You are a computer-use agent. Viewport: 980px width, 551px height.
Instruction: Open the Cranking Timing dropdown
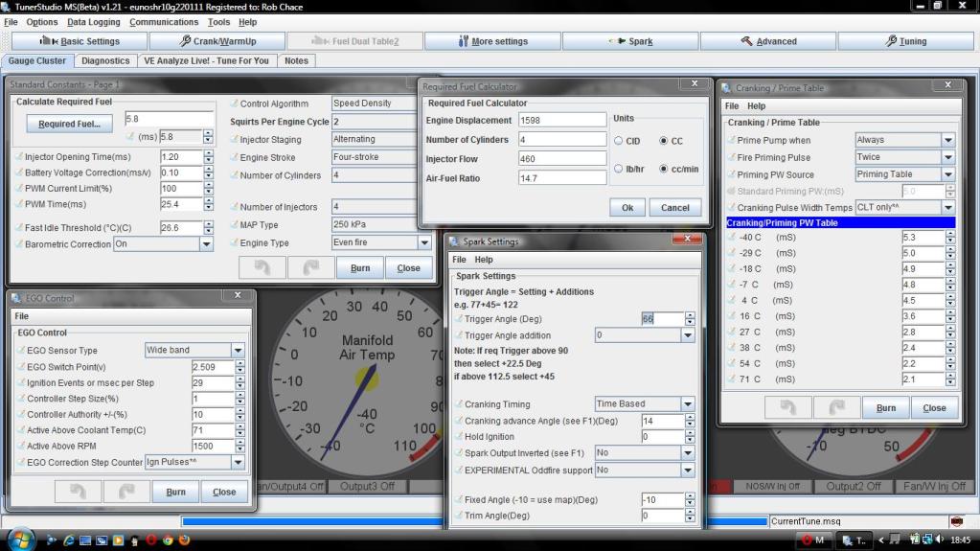click(687, 404)
